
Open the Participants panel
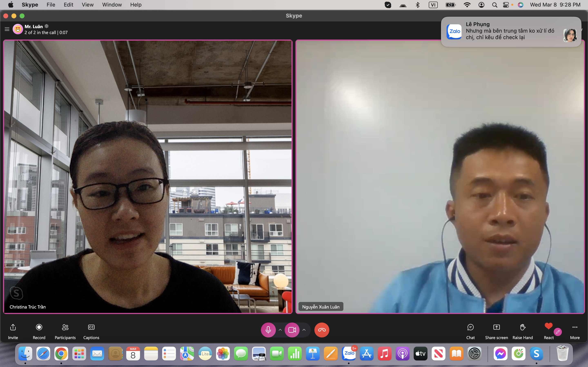tap(65, 327)
